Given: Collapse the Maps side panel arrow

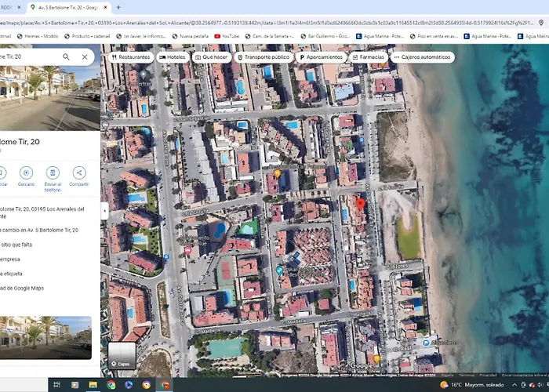Looking at the screenshot, I should click(104, 211).
